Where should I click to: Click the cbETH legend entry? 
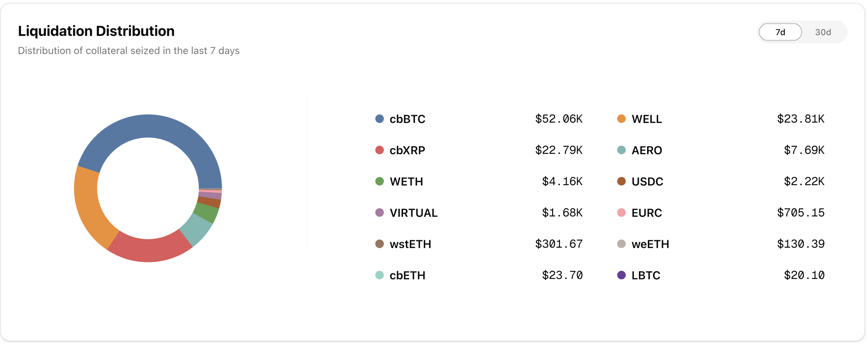[407, 275]
